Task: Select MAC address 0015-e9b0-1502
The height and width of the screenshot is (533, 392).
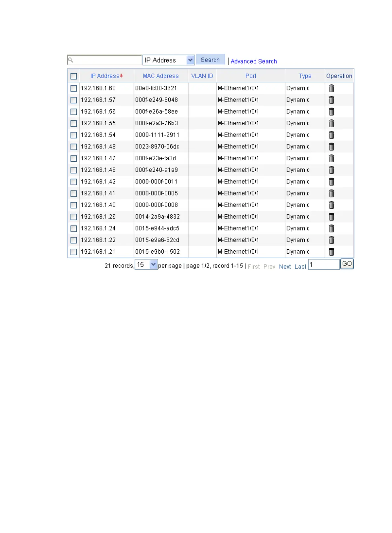Action: pos(157,252)
